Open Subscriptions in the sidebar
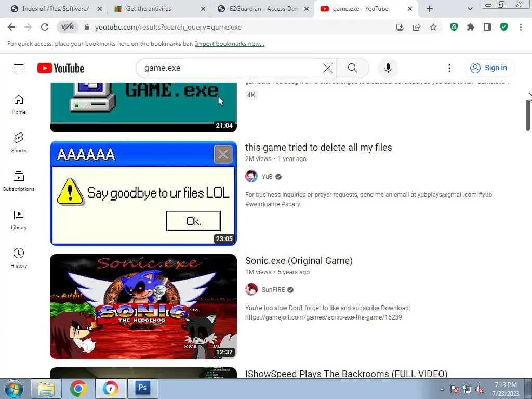 [x=19, y=181]
